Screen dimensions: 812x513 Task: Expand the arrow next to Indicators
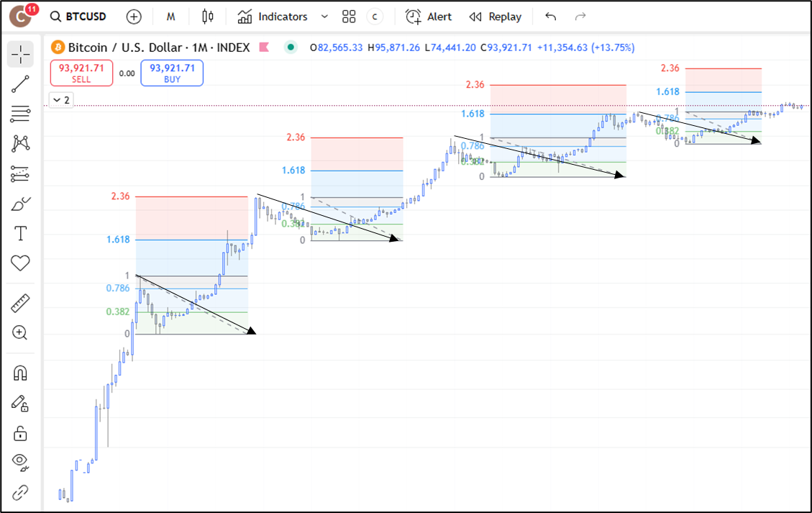(x=324, y=17)
